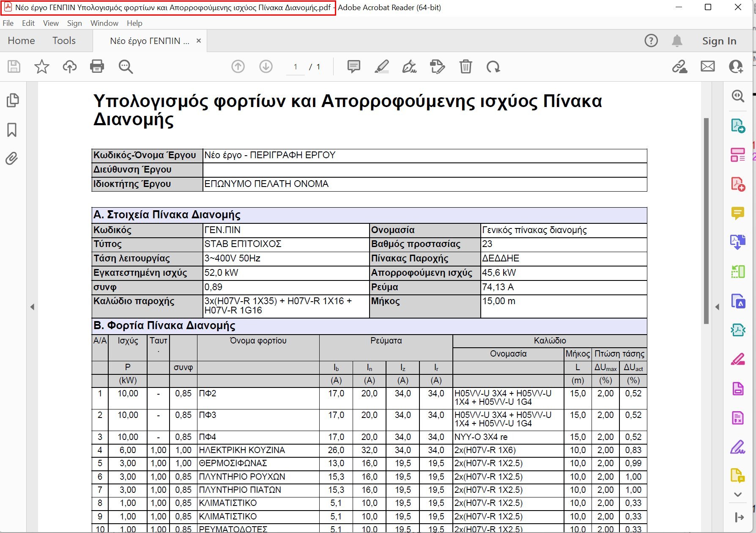Click the stamp and edit toolbar icon
The height and width of the screenshot is (533, 756).
437,66
